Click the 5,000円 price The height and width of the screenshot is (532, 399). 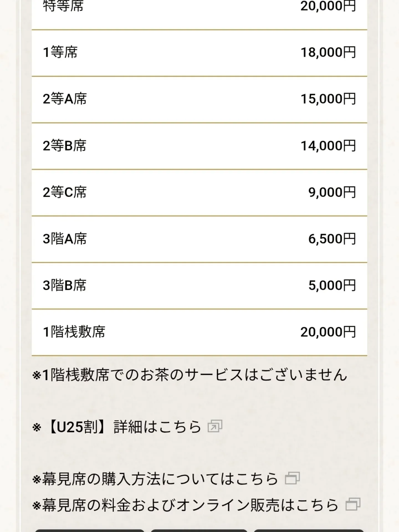(332, 285)
